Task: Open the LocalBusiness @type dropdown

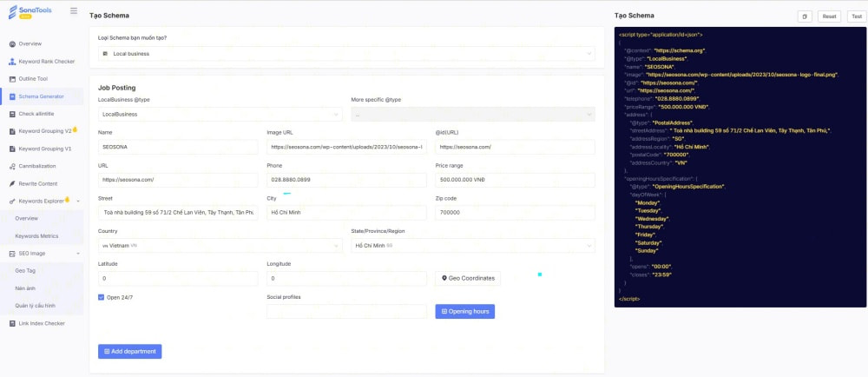Action: click(220, 114)
